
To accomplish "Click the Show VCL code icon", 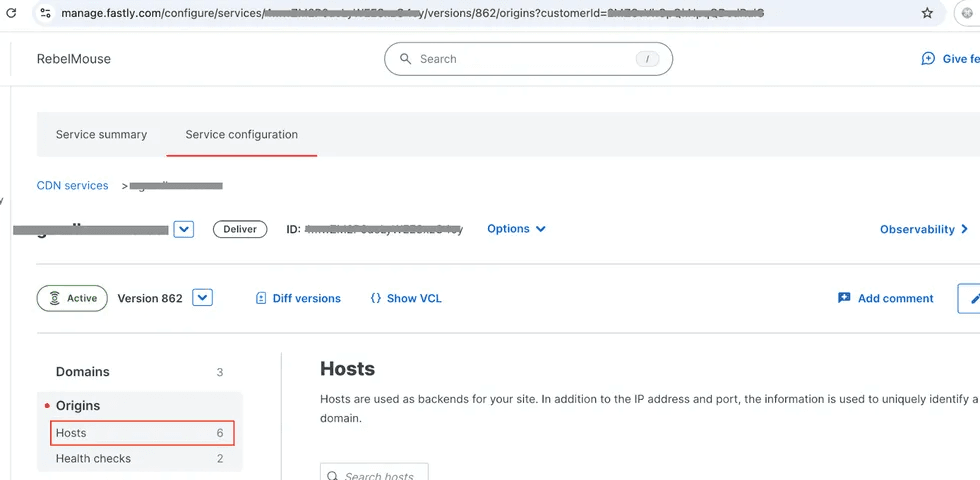I will 375,298.
